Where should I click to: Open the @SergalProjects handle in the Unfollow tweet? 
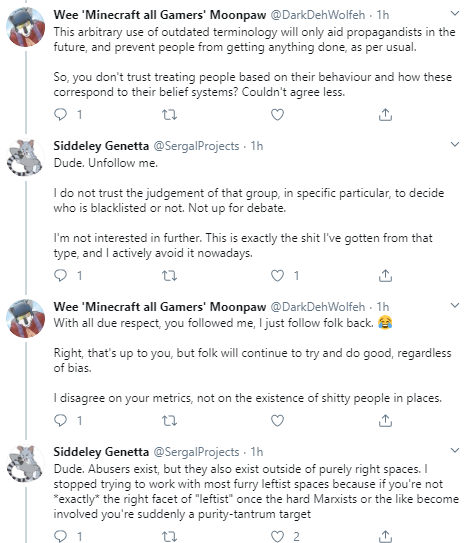[196, 146]
